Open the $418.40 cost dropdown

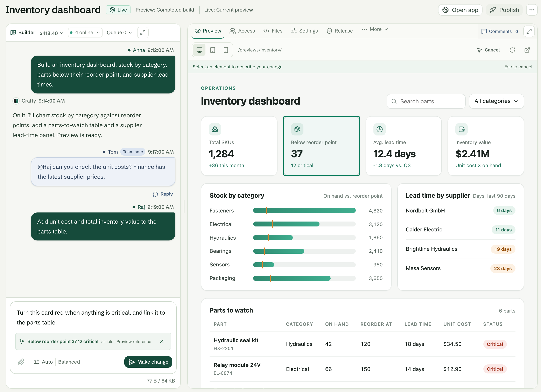pos(51,33)
